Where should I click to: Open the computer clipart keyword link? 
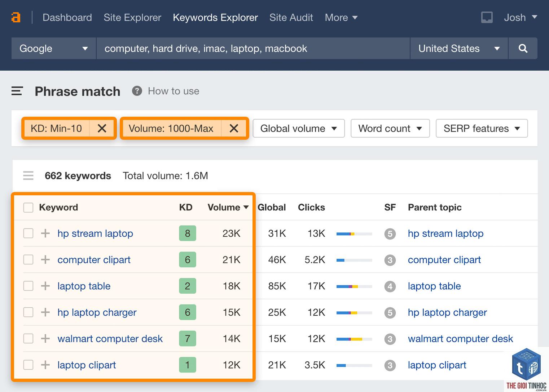click(94, 259)
